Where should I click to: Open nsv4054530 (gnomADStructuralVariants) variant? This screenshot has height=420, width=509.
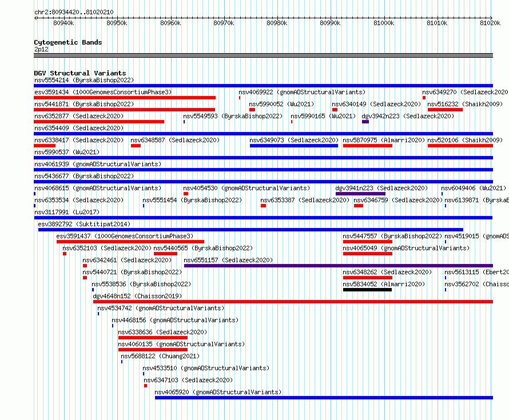pos(246,188)
